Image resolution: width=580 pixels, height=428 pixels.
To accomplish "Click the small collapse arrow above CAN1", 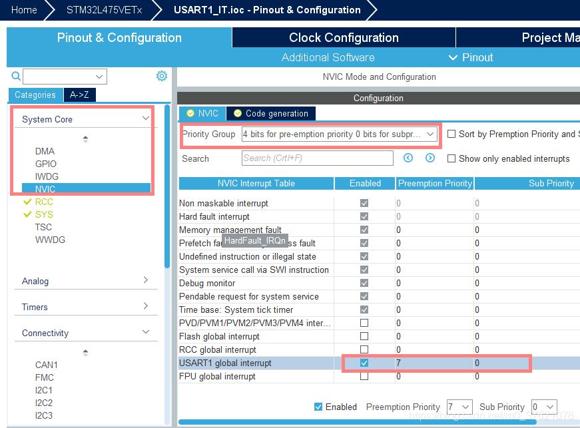I will coord(85,352).
